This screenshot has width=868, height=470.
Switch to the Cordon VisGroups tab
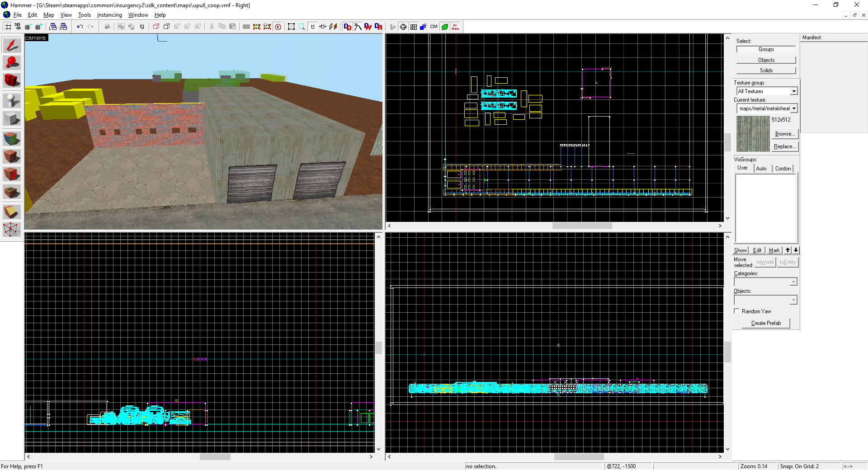(x=783, y=169)
